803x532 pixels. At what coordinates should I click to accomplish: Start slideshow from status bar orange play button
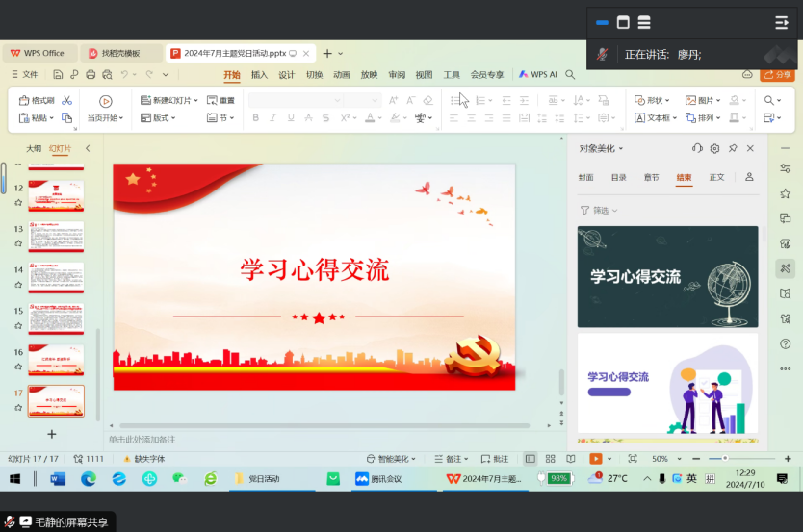pyautogui.click(x=596, y=459)
